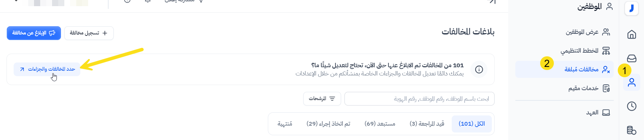The width and height of the screenshot is (644, 140).
Task: Collapse the side panel with the arrow icon
Action: click(491, 2)
